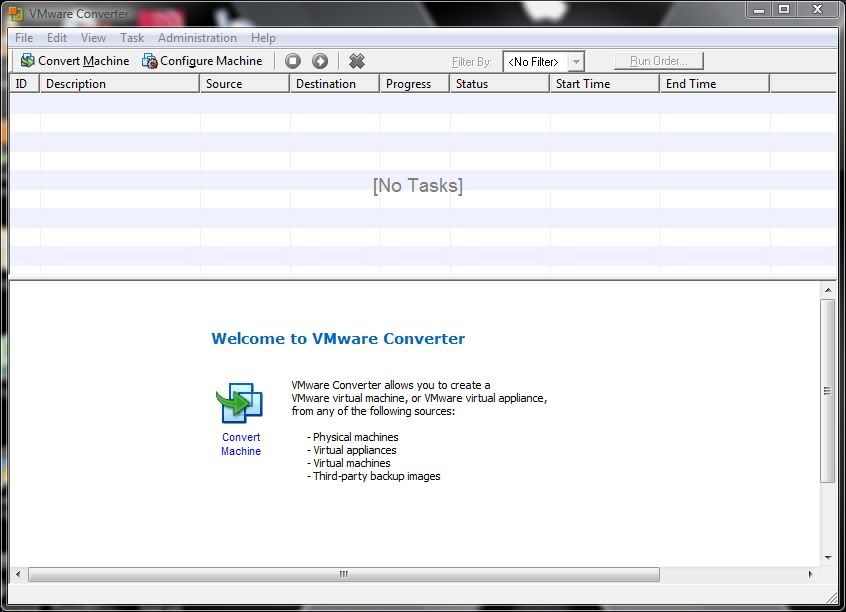Close the VMware Converter window
846x612 pixels.
[x=818, y=10]
